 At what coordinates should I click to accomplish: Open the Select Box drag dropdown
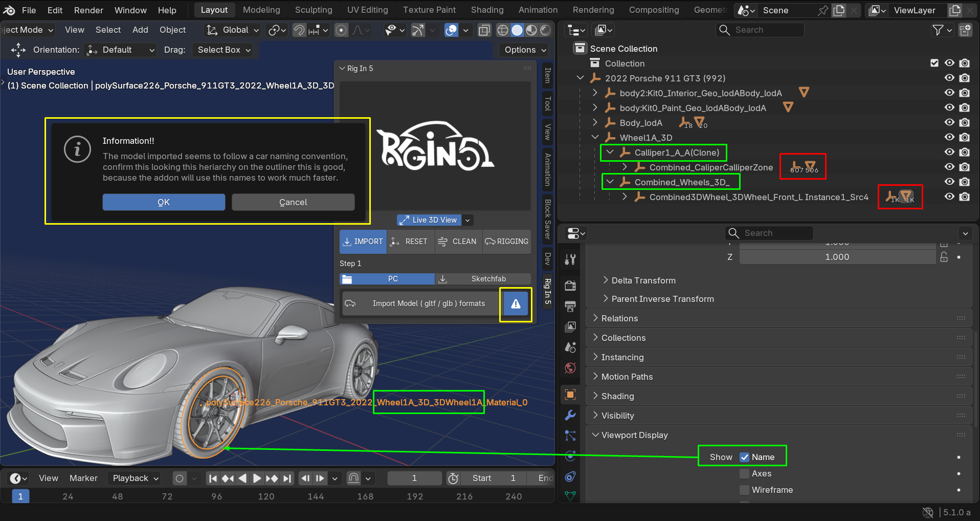(x=224, y=50)
